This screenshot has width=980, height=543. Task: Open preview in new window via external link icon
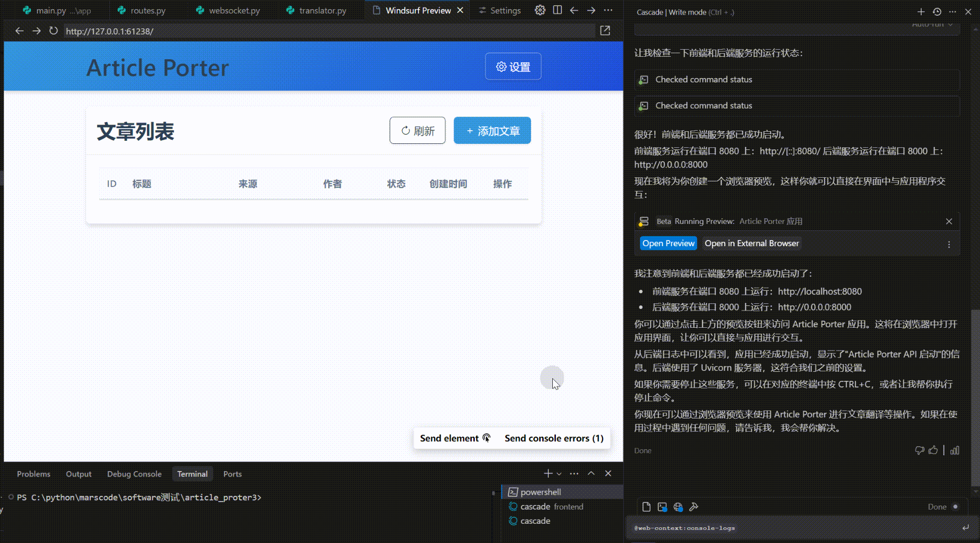(605, 30)
